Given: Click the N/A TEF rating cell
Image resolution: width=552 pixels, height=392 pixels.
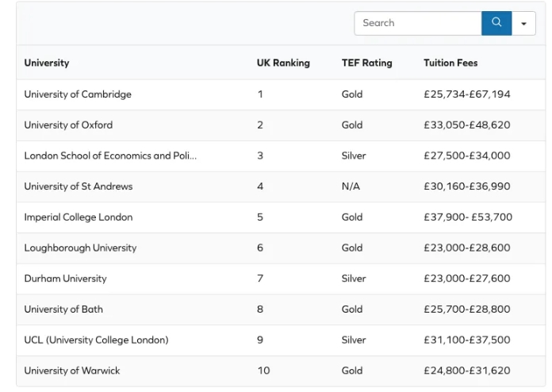Looking at the screenshot, I should (351, 186).
